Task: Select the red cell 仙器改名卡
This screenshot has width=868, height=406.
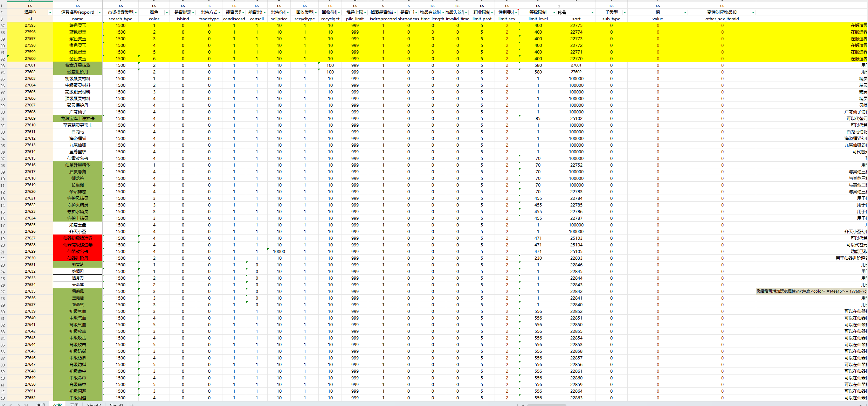Action: 78,251
